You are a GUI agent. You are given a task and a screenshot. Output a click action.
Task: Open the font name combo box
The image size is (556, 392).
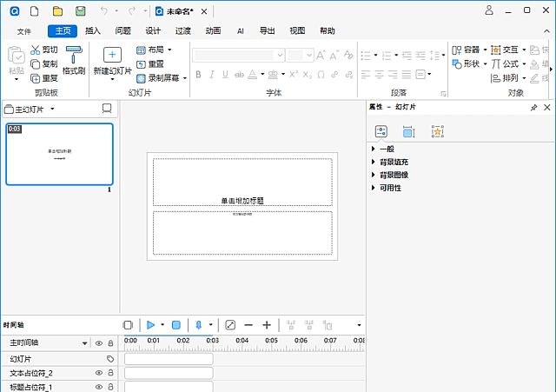pyautogui.click(x=239, y=55)
